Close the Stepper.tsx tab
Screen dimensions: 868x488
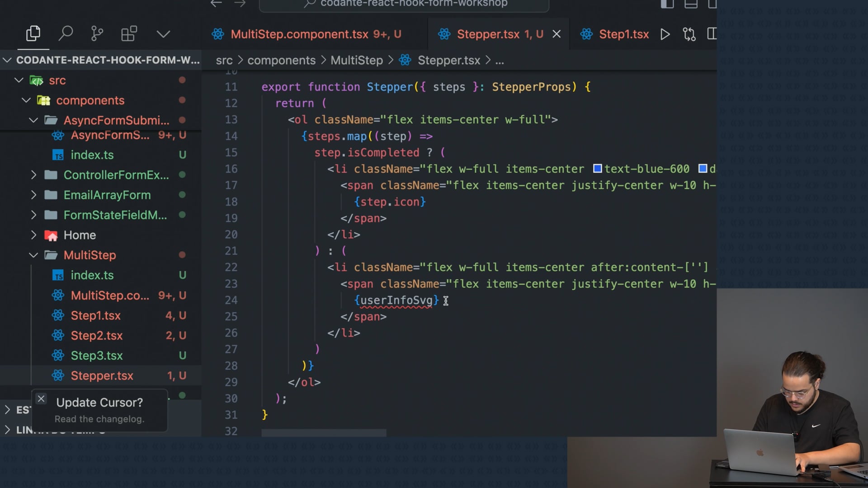click(x=557, y=34)
